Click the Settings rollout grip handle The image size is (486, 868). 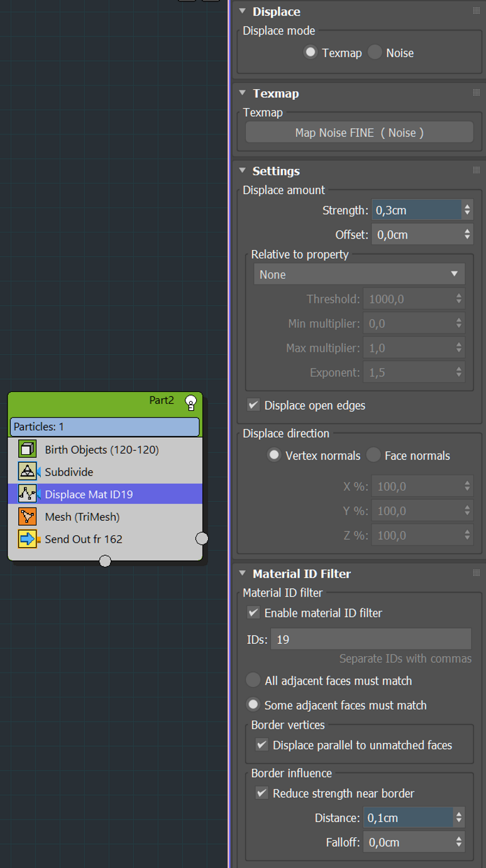pyautogui.click(x=476, y=170)
